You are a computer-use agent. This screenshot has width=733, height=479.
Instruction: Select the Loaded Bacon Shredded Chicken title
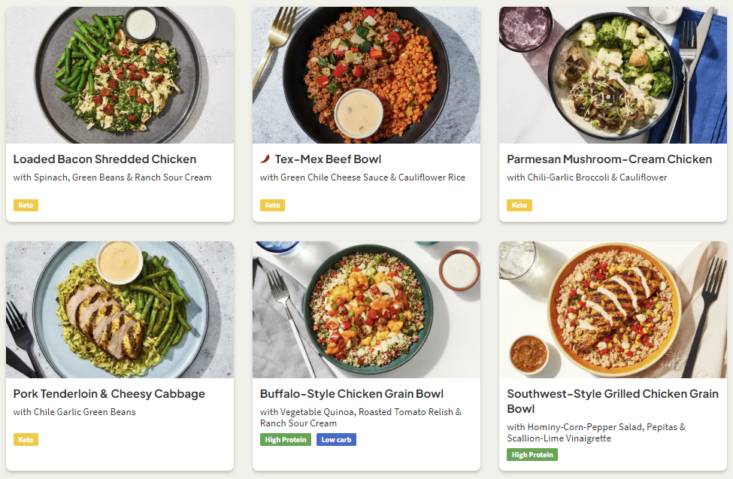pos(104,159)
